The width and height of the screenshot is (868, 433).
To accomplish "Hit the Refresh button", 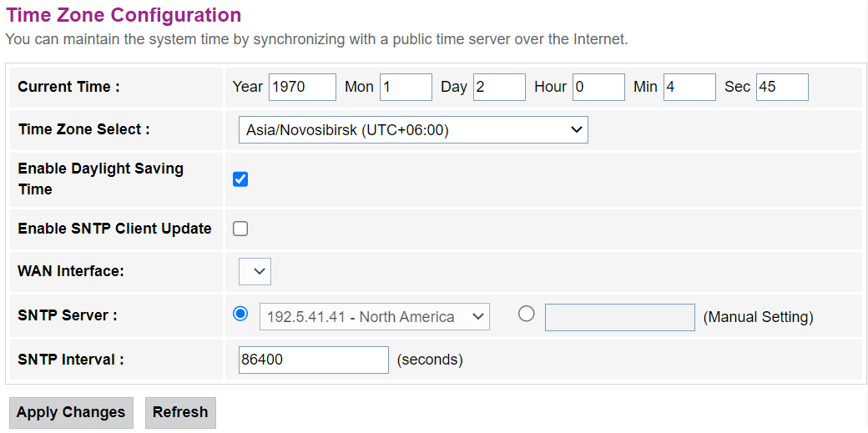I will [180, 412].
